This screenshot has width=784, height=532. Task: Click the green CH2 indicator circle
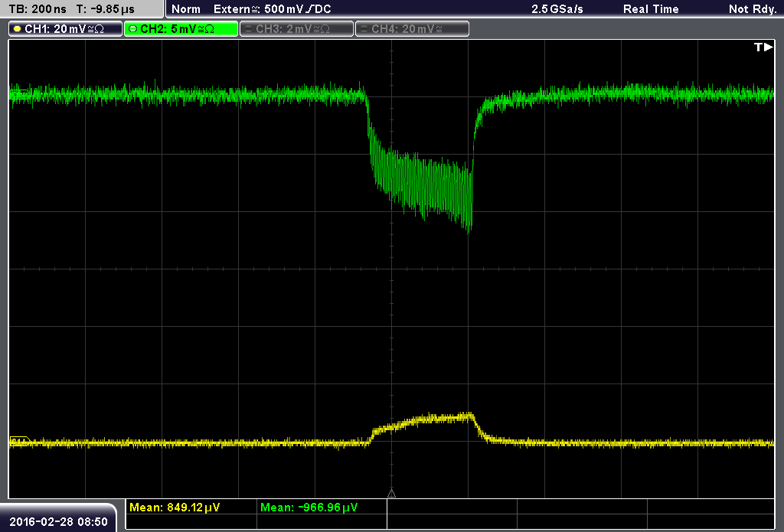(x=133, y=29)
